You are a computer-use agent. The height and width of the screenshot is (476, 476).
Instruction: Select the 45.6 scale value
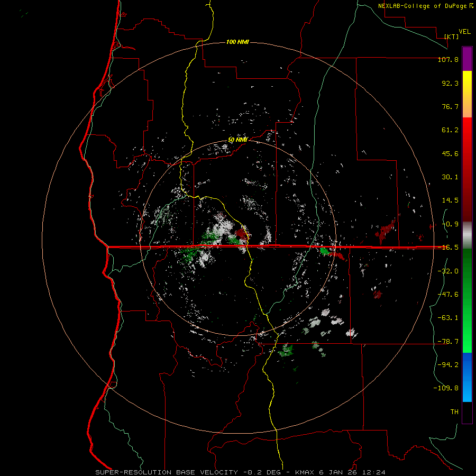450,153
